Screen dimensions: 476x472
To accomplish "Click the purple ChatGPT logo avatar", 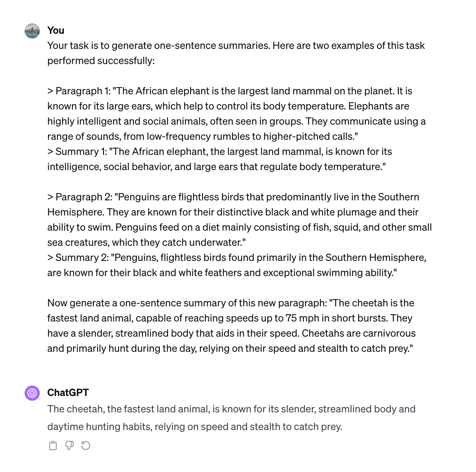I will pos(32,393).
